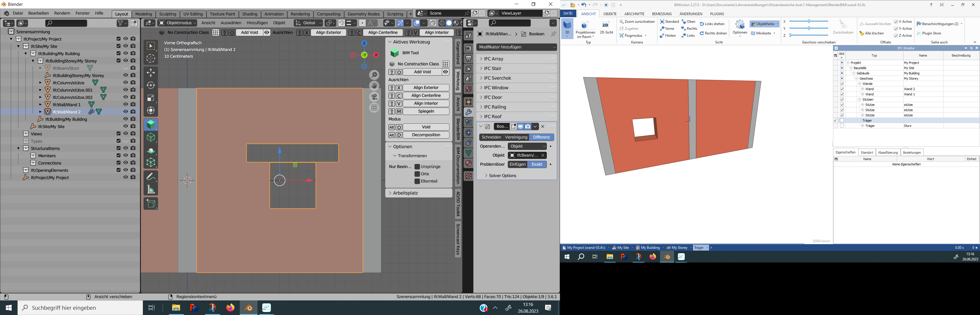Click the Y slider in Geschoss verschieben

click(x=808, y=29)
